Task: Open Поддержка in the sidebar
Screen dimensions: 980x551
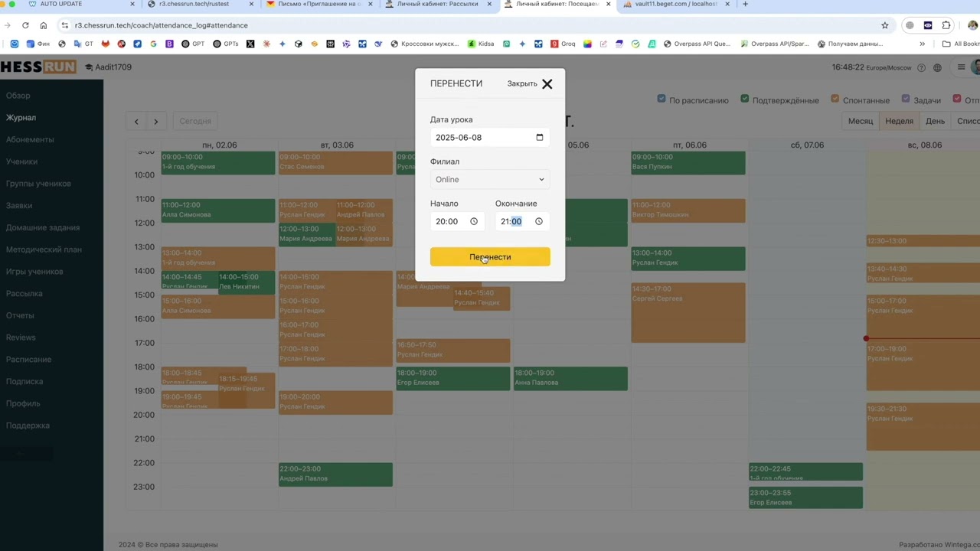Action: [x=28, y=426]
